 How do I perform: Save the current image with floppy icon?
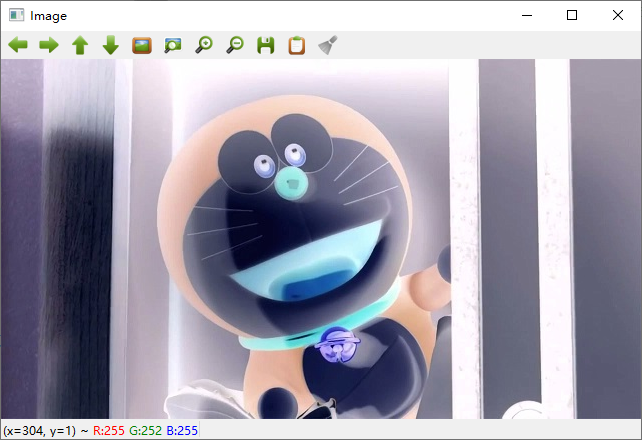coord(266,45)
